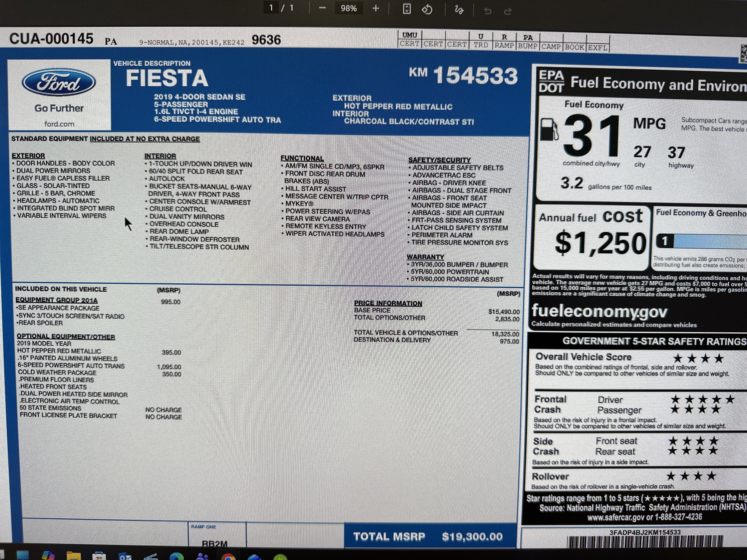Viewport: 747px width, 560px height.
Task: Click the 1,095.00 transmission price
Action: pyautogui.click(x=169, y=367)
